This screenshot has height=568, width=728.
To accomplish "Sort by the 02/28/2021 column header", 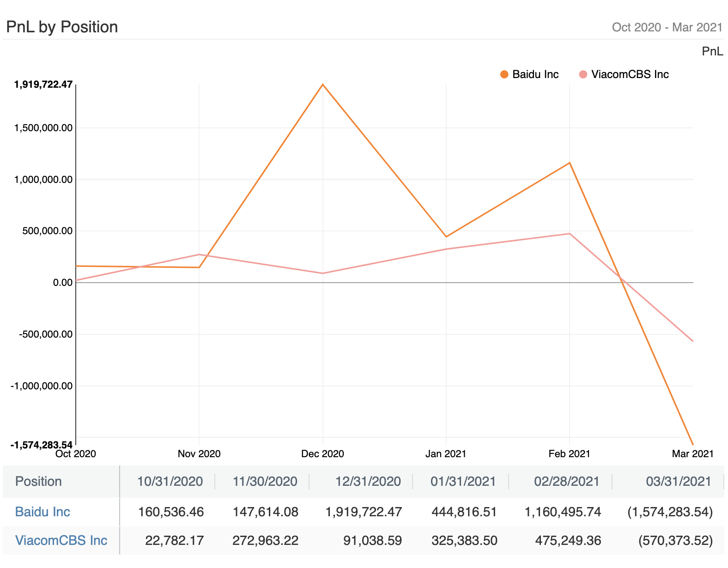I will coord(567,481).
